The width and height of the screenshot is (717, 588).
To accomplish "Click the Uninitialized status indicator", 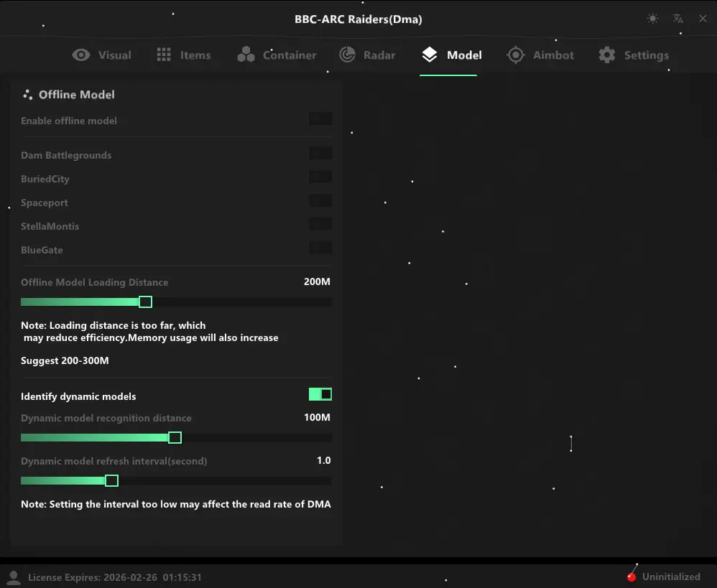I will pyautogui.click(x=665, y=577).
